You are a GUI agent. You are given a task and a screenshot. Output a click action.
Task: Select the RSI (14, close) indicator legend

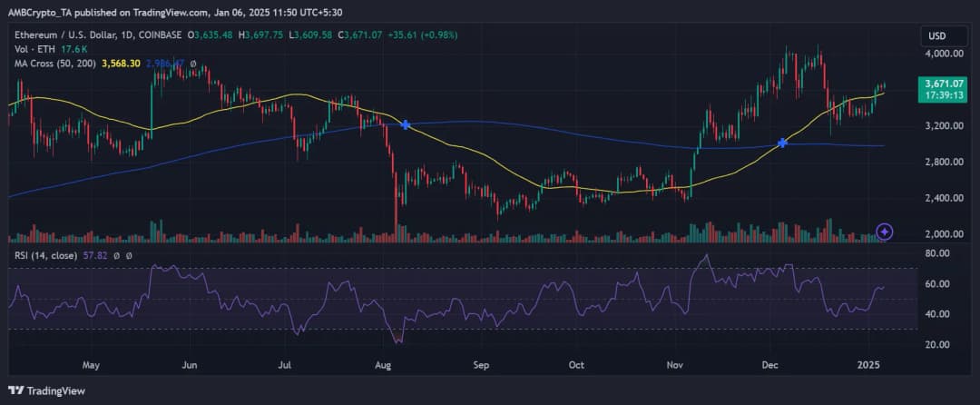coord(45,257)
